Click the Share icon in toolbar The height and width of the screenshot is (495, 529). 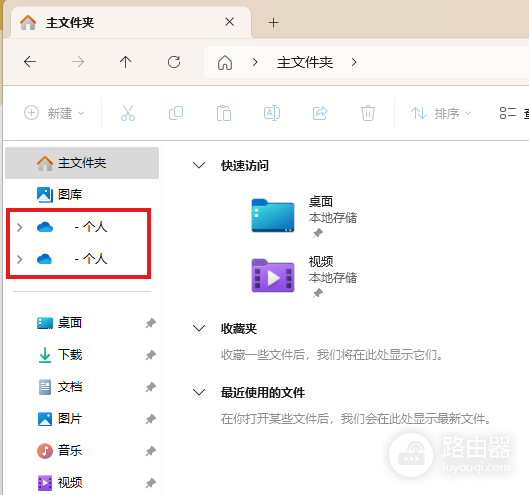[x=320, y=113]
